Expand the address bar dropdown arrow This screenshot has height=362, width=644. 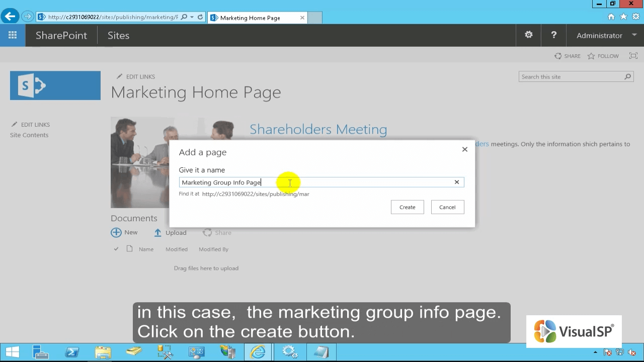coord(192,17)
